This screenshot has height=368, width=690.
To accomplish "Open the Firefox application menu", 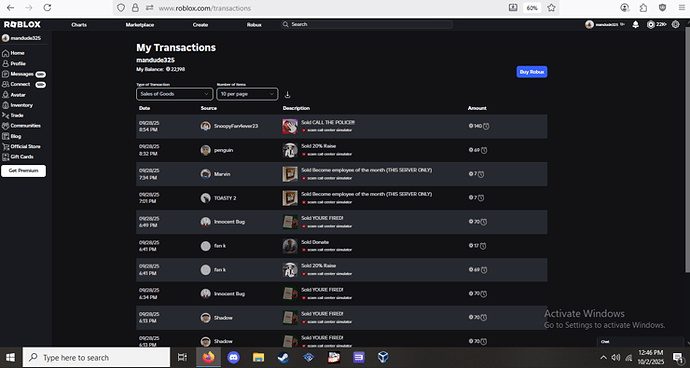I will [x=681, y=7].
